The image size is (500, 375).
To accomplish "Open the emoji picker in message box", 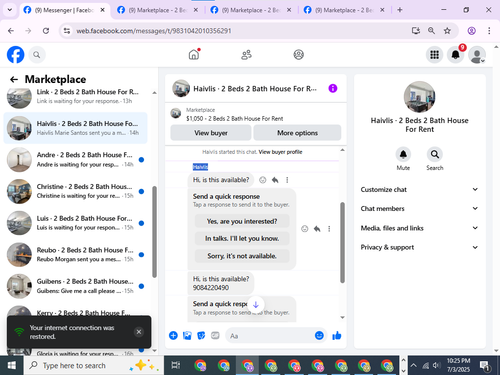I will click(x=319, y=335).
